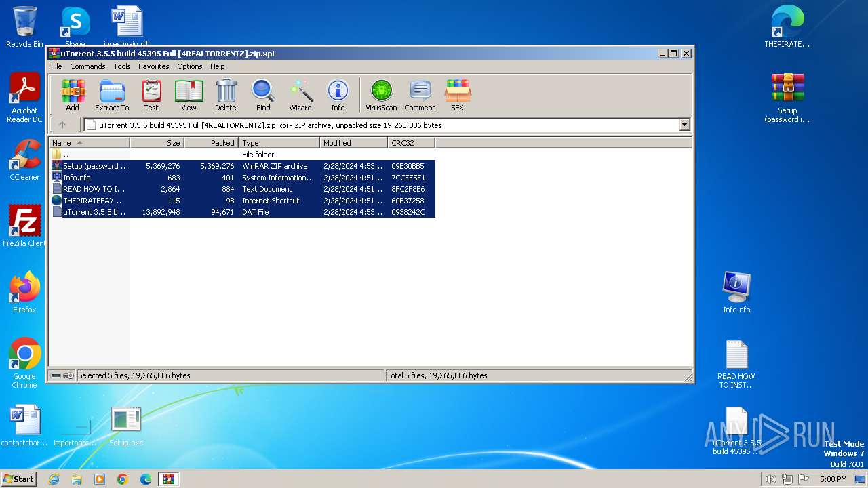Open Skype desktop shortcut
868x488 pixels.
[x=75, y=26]
